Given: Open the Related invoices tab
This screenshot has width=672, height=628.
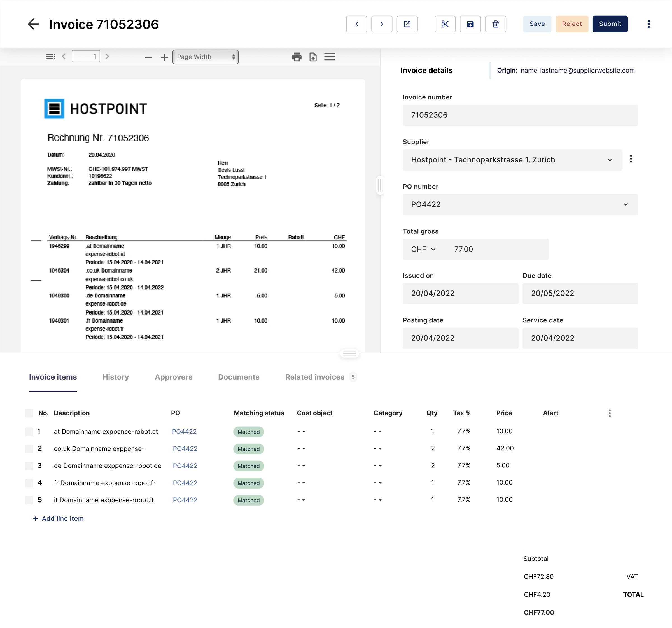Looking at the screenshot, I should [315, 377].
